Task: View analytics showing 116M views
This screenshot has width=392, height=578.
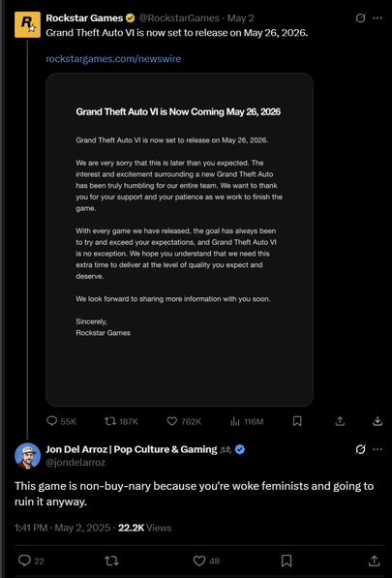Action: 247,421
